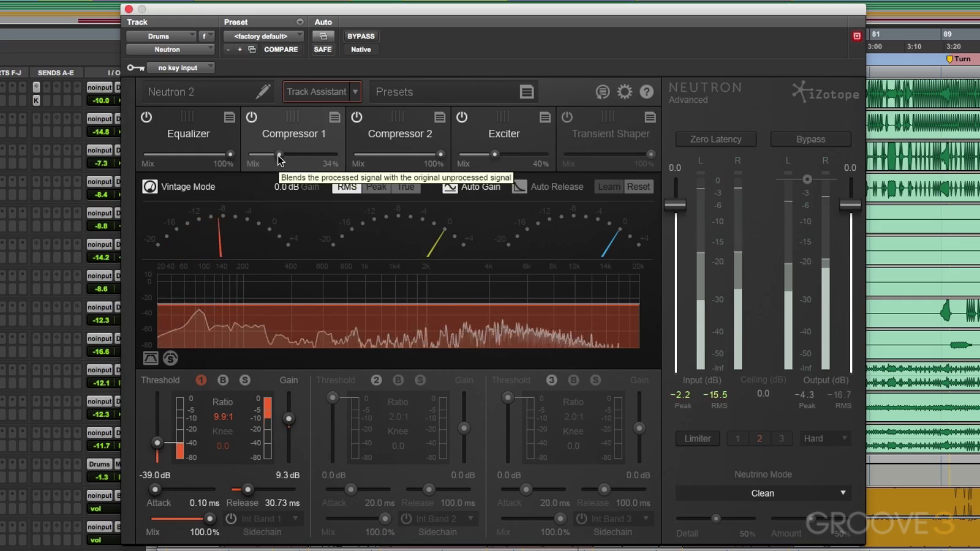Click the BYPASS button in plugin header
This screenshot has width=980, height=551.
point(361,36)
